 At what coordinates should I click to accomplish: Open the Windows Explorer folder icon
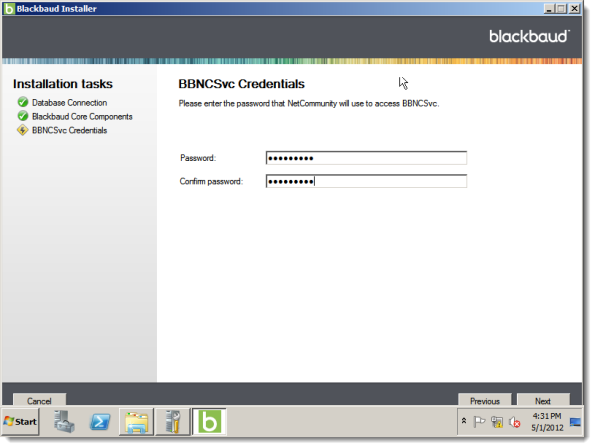tap(136, 422)
